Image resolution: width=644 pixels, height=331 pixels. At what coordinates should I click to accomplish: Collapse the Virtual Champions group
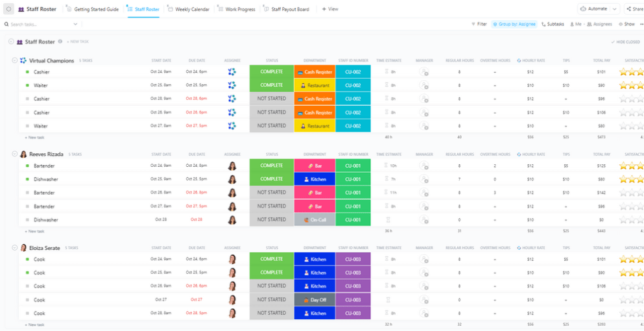(x=15, y=60)
